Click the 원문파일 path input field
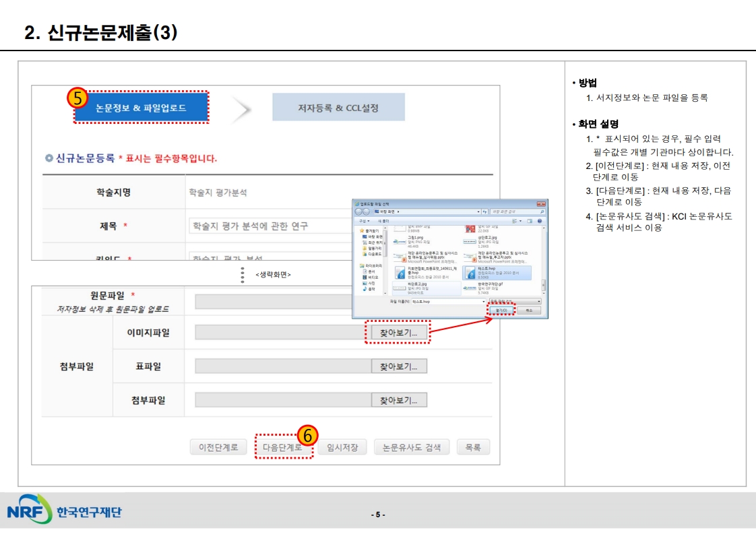The height and width of the screenshot is (534, 756). (x=274, y=302)
